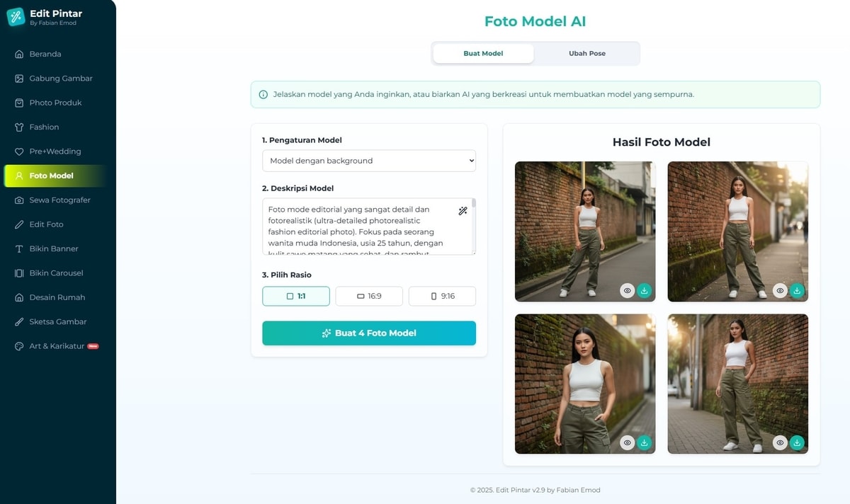
Task: Preview bottom-left photo with eye icon
Action: (627, 442)
